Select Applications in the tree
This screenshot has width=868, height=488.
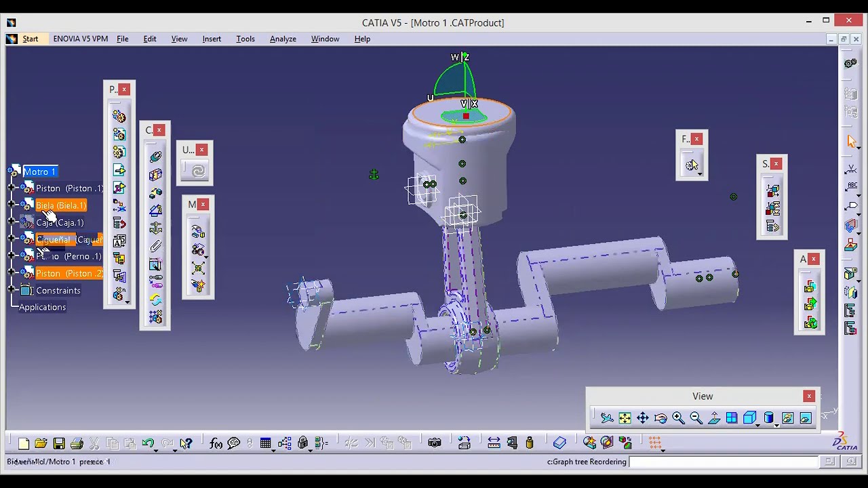[x=43, y=307]
